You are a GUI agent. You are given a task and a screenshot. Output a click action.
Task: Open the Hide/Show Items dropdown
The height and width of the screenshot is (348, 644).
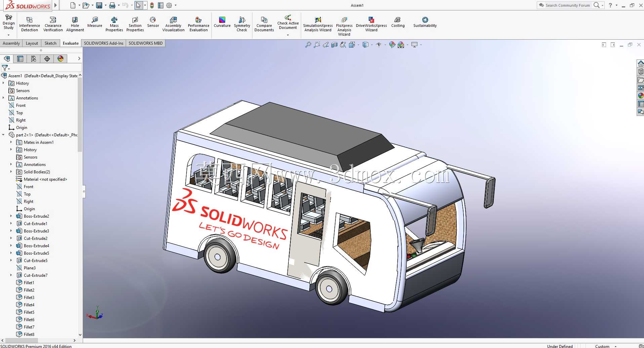[385, 45]
